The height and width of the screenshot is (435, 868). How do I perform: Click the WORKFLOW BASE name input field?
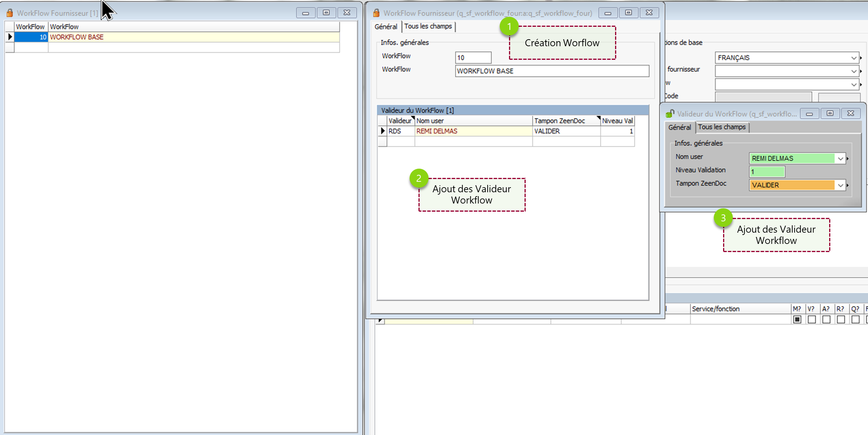[552, 71]
